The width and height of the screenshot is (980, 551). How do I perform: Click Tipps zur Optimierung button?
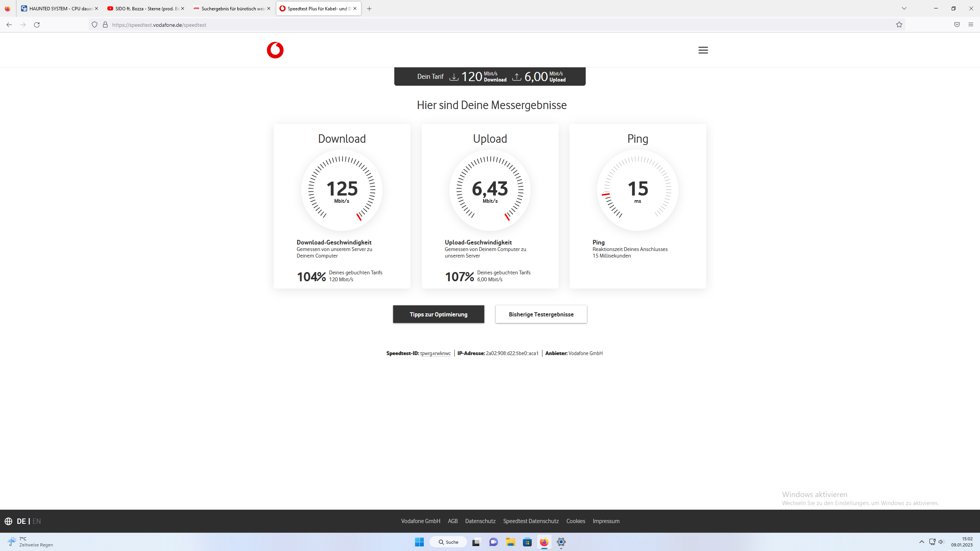point(438,314)
